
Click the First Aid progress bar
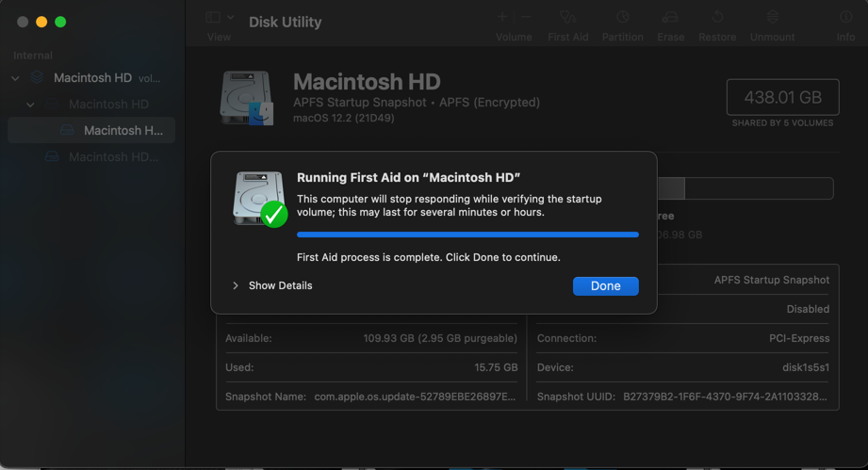pyautogui.click(x=467, y=235)
